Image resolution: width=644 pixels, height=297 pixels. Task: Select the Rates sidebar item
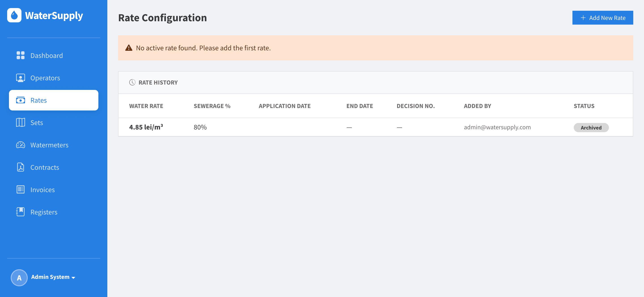(54, 100)
